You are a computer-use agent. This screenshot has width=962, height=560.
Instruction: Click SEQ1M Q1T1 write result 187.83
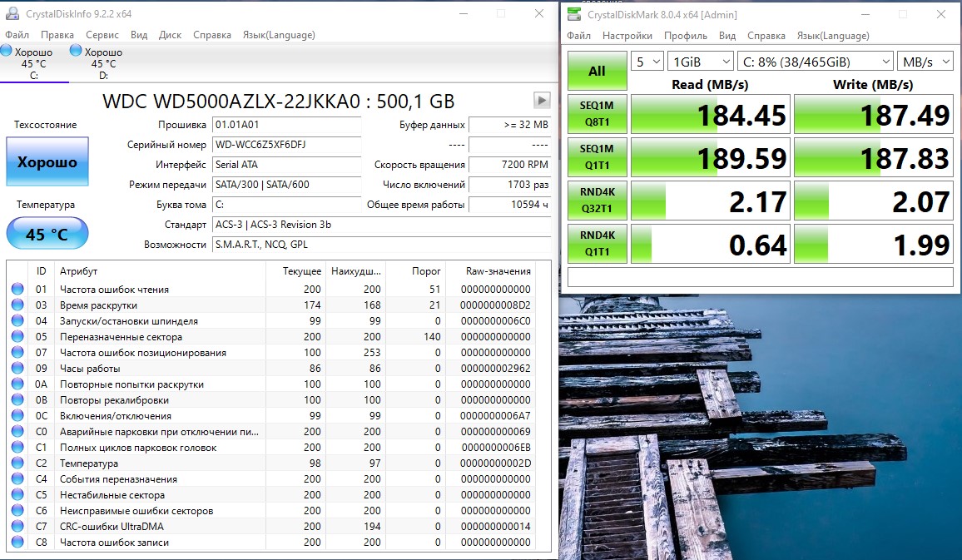(874, 157)
